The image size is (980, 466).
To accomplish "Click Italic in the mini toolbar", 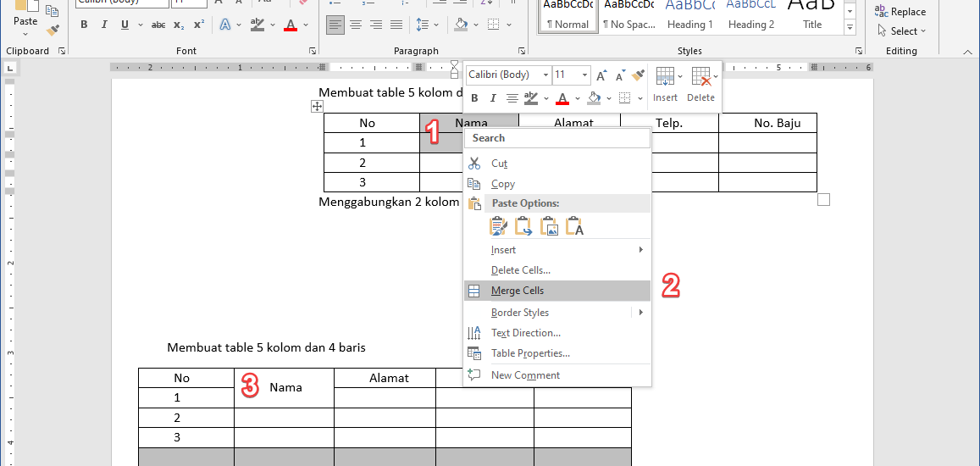I will click(x=492, y=98).
